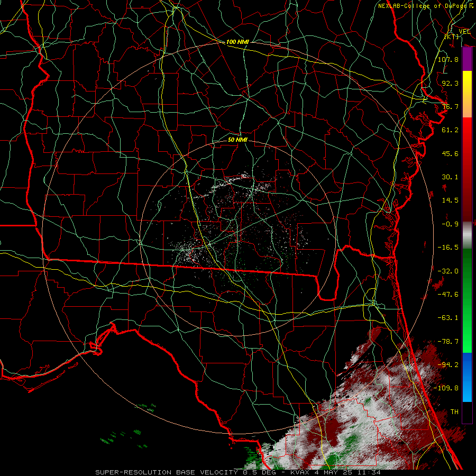The image size is (476, 476).
Task: Select the 45.6 scale value
Action: (x=450, y=153)
